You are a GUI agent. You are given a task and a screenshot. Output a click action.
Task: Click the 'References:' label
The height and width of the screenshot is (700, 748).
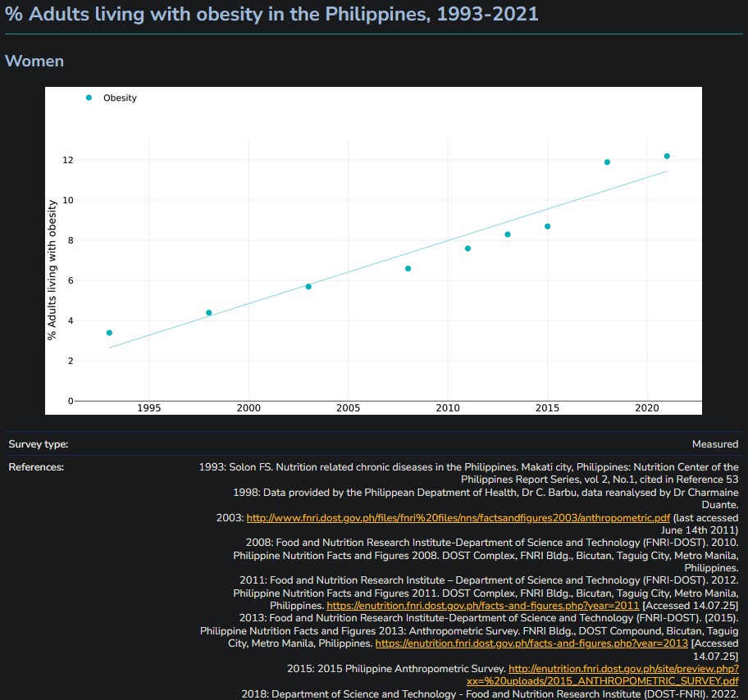pos(36,467)
